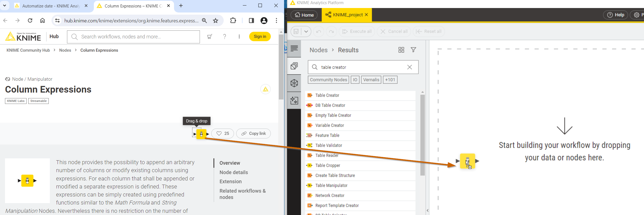Open the Chrome profile avatar
This screenshot has width=644, height=215.
click(x=264, y=20)
